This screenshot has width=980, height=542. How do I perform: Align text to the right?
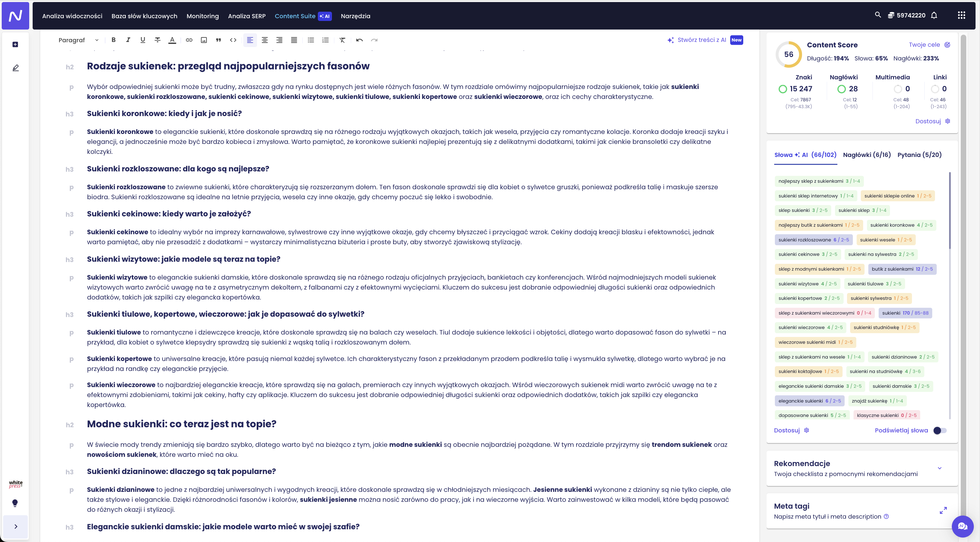(x=279, y=40)
